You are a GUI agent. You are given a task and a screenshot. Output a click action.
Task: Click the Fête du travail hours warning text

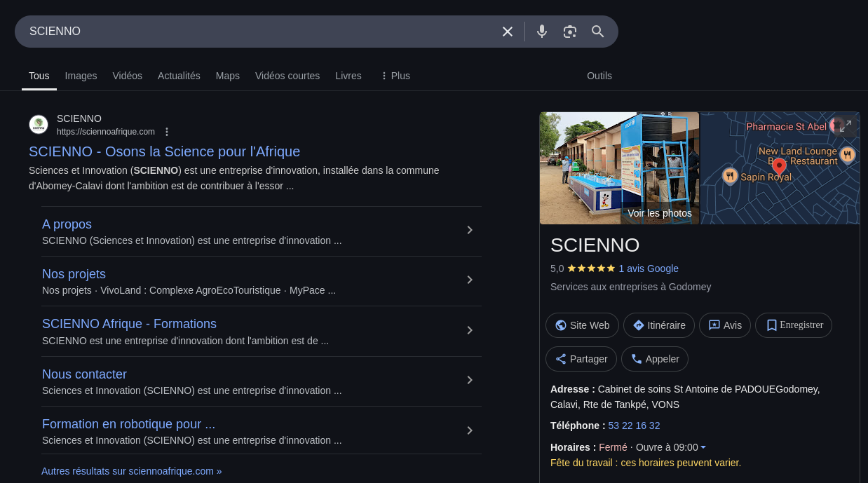coord(646,463)
